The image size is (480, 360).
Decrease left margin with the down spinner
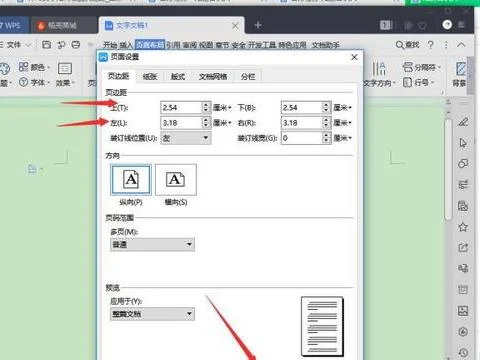pos(206,126)
